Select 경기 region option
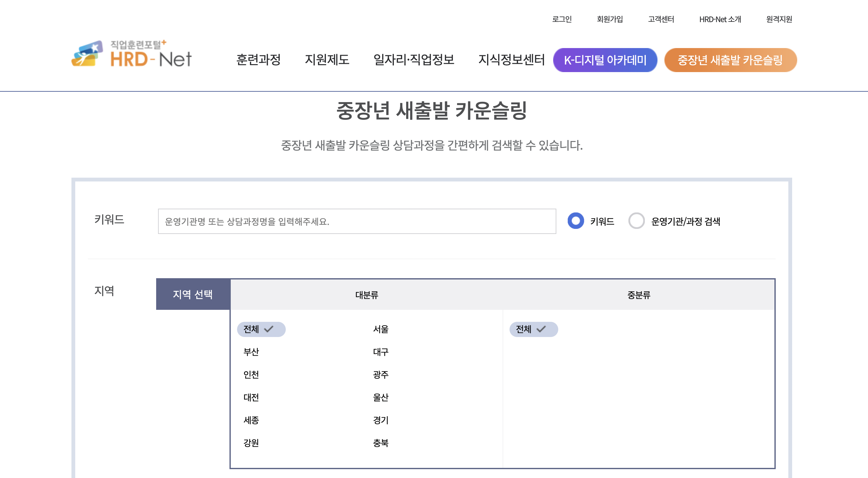868x478 pixels. point(381,420)
